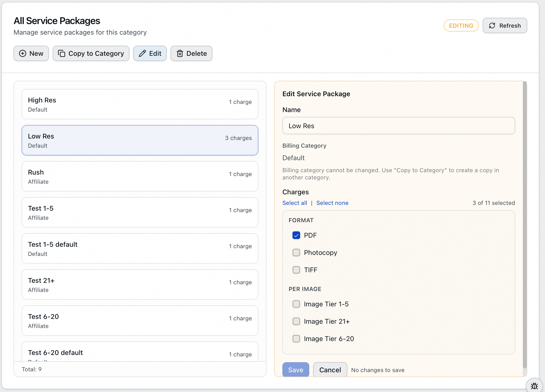Screen dimensions: 545x392
Task: Select the Test 21+ package
Action: pos(140,285)
